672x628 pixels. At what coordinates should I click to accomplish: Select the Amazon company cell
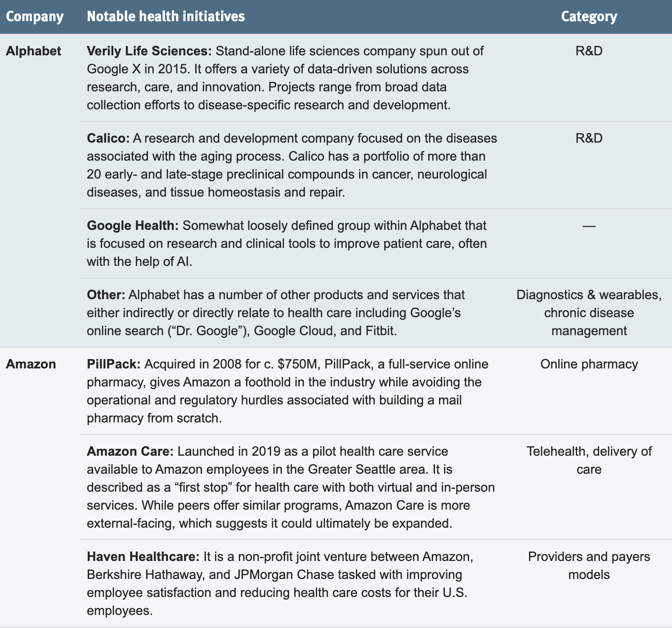click(x=31, y=364)
